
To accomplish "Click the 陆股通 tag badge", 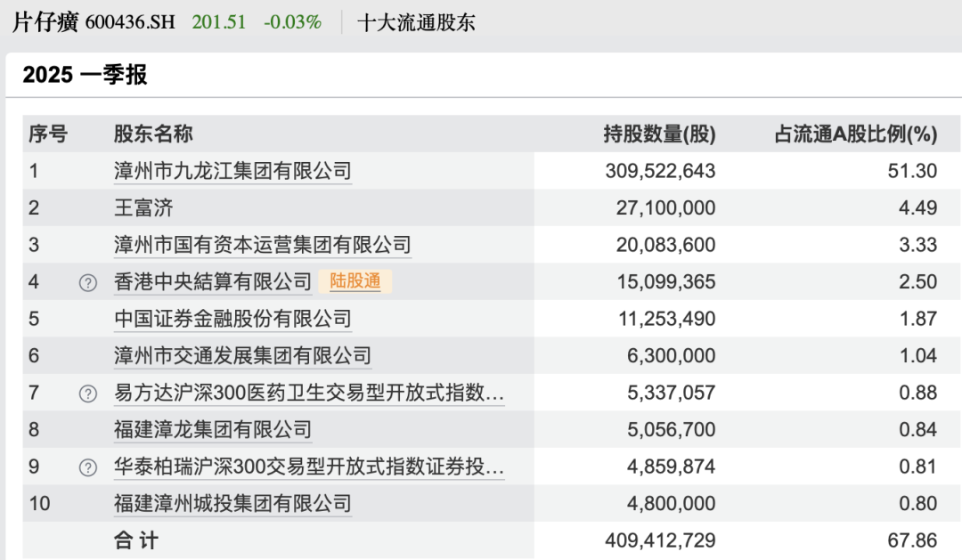I will 355,281.
